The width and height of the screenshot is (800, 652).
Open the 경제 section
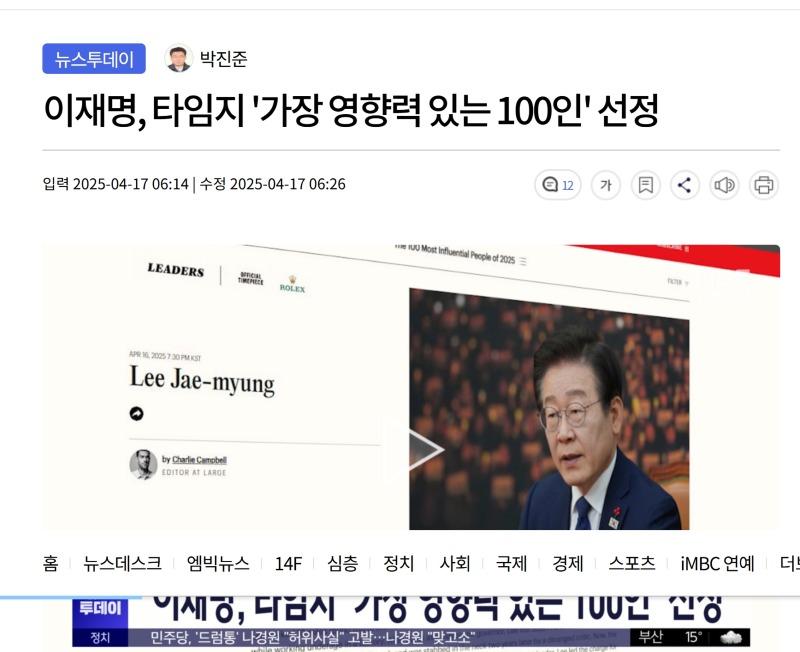[567, 564]
